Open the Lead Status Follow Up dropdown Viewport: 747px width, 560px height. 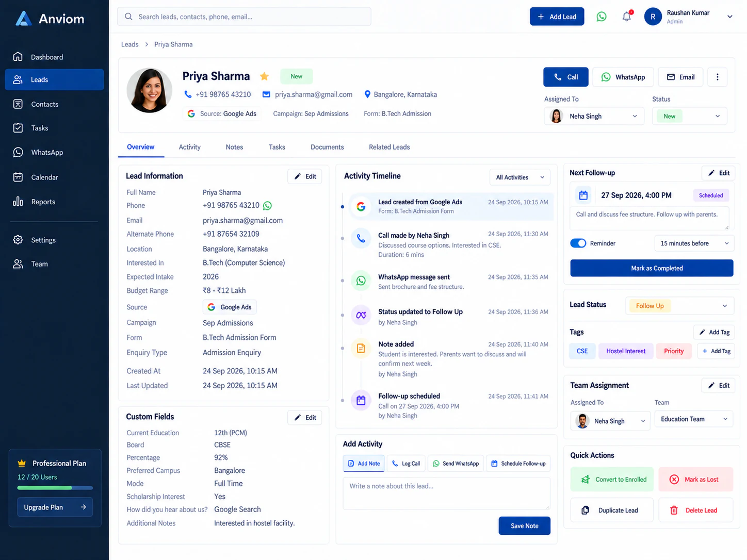(679, 306)
